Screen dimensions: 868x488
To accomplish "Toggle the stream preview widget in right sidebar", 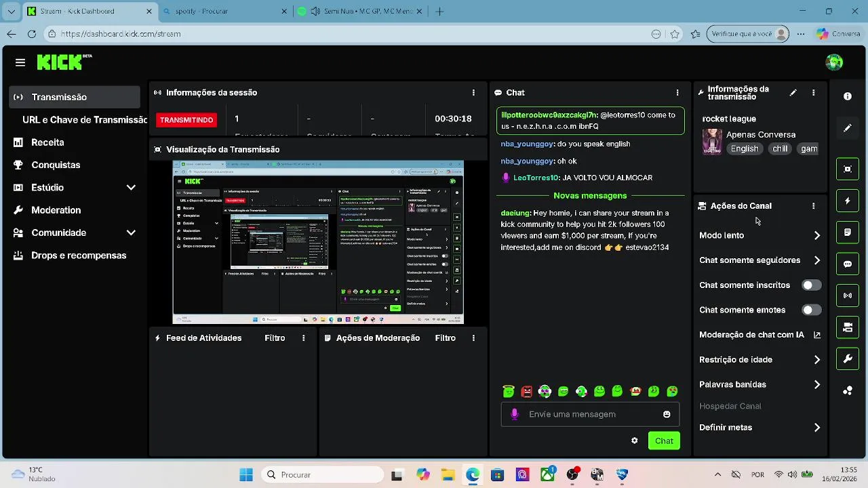I will pyautogui.click(x=848, y=169).
